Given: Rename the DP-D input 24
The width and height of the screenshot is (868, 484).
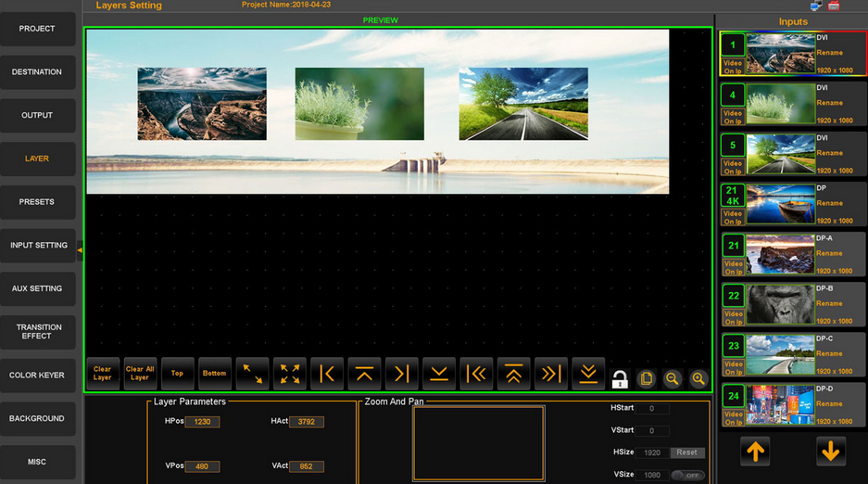Looking at the screenshot, I should coord(829,403).
